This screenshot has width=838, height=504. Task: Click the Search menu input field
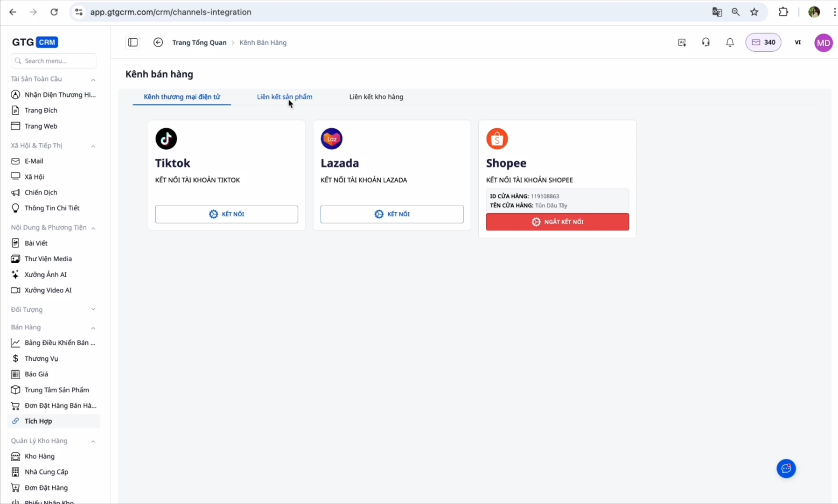point(54,61)
